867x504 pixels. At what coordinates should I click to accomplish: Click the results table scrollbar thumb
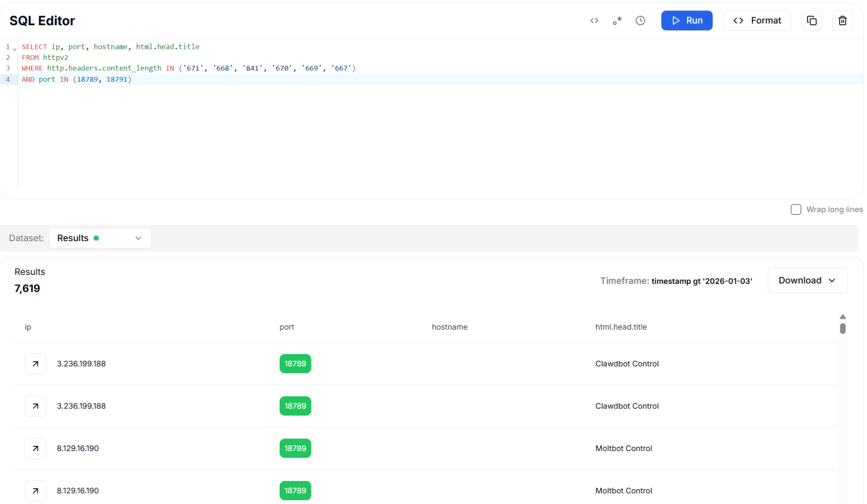(842, 329)
